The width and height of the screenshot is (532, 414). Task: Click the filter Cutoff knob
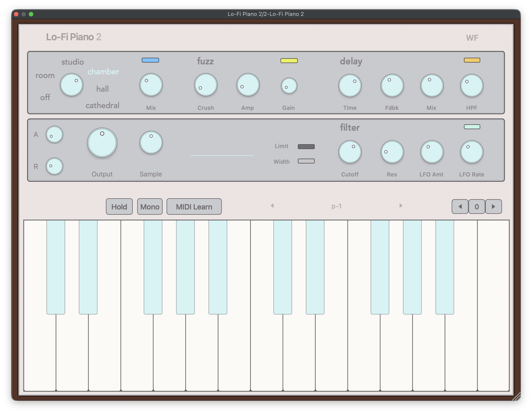tap(350, 152)
